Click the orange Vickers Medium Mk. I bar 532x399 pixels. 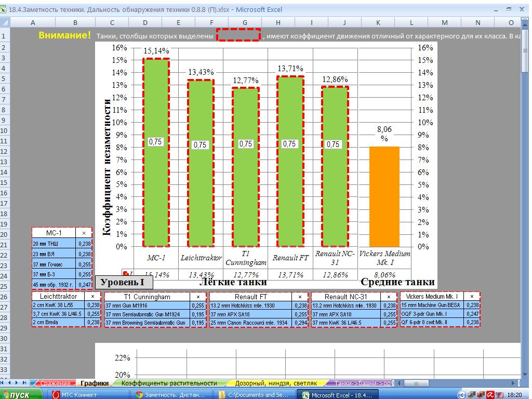(384, 196)
